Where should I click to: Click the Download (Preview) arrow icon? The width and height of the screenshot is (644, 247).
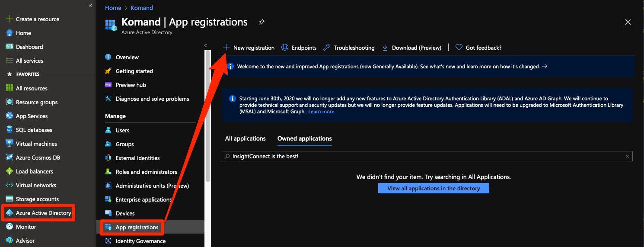385,48
